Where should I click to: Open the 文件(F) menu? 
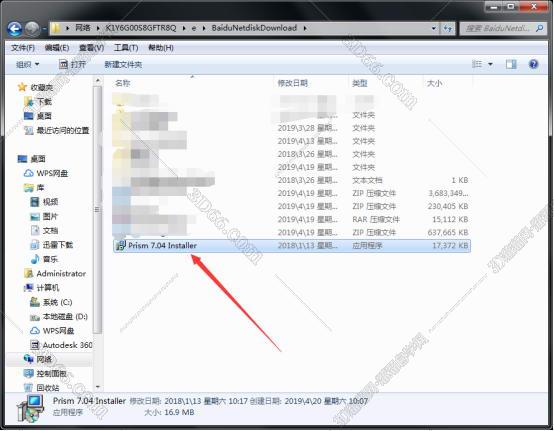(23, 48)
